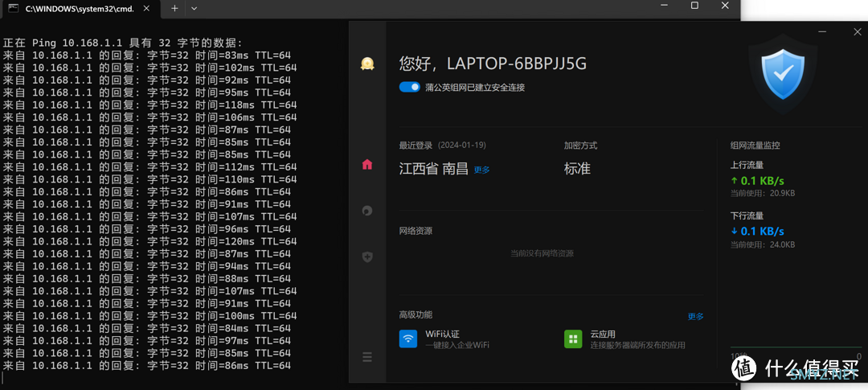The height and width of the screenshot is (390, 868).
Task: Click download rate 0.1 KB/s in blue
Action: [757, 232]
